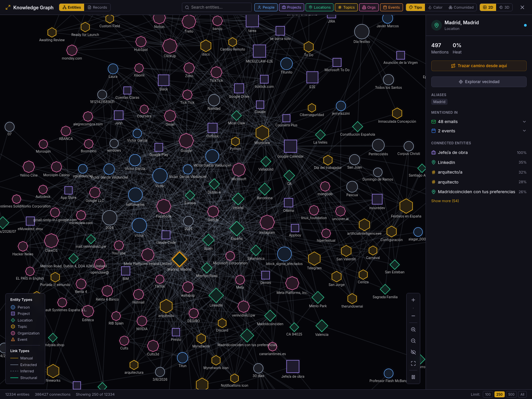Select the Google organization node
This screenshot has height=399, width=532.
click(x=186, y=141)
